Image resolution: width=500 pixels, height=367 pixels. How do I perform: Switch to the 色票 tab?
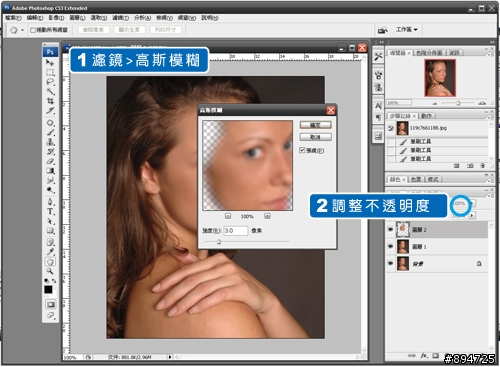416,179
